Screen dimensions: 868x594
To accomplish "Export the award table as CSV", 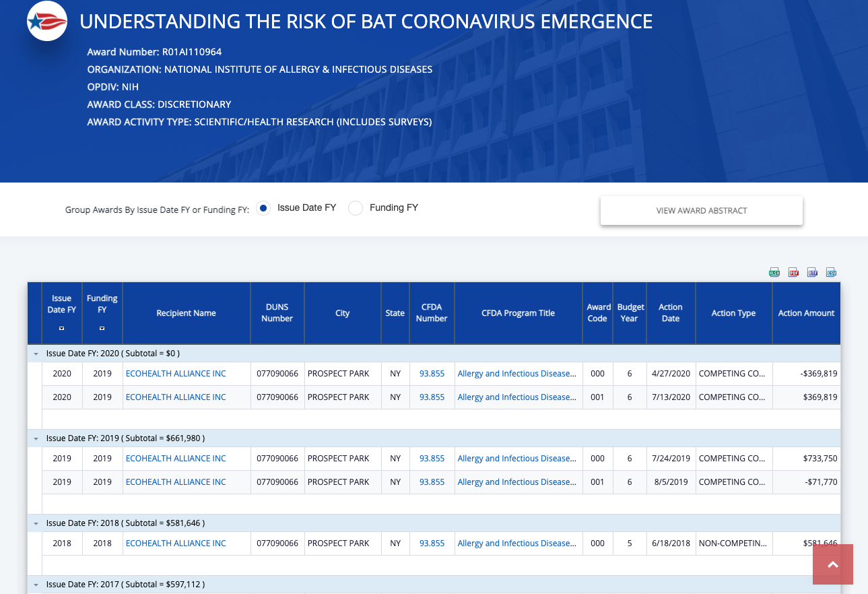I will [832, 272].
